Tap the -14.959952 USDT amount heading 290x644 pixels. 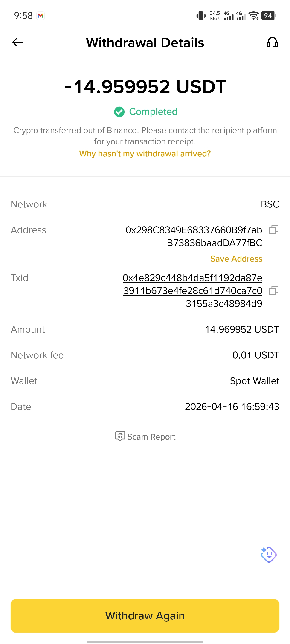[145, 87]
